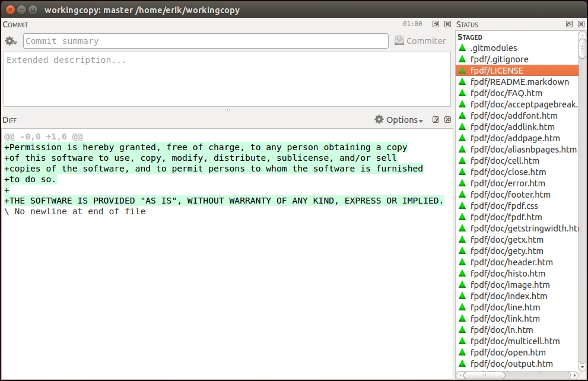The image size is (588, 381).
Task: Click the Status list scroll down arrow
Action: click(582, 367)
